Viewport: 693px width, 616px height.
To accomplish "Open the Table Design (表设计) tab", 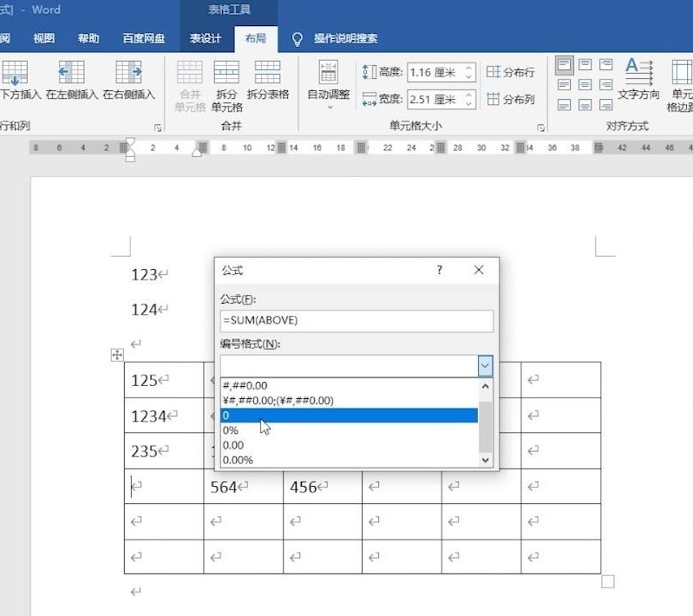I will [x=206, y=38].
